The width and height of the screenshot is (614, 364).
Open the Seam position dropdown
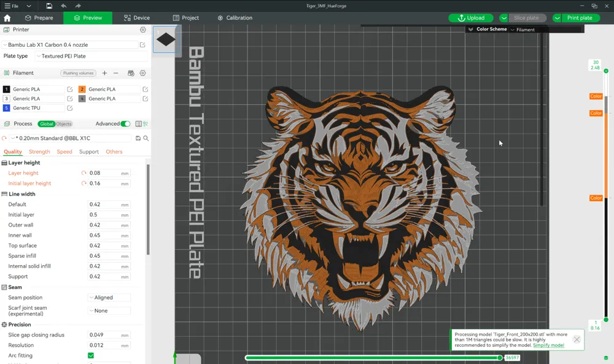point(109,298)
